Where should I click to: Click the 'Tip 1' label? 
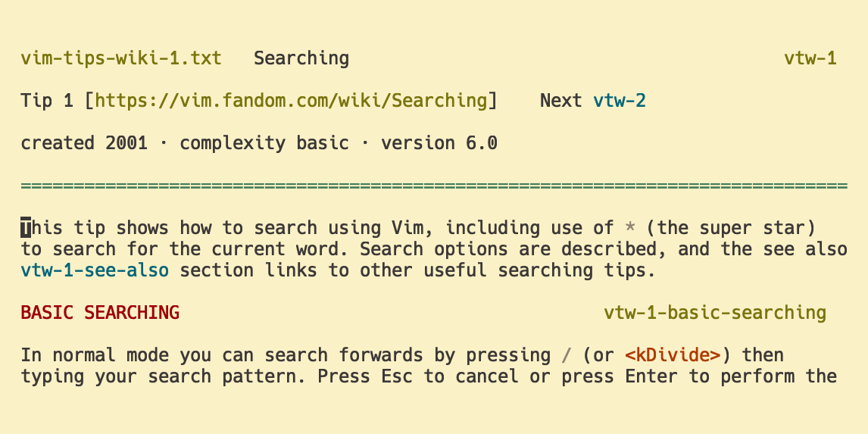coord(47,101)
